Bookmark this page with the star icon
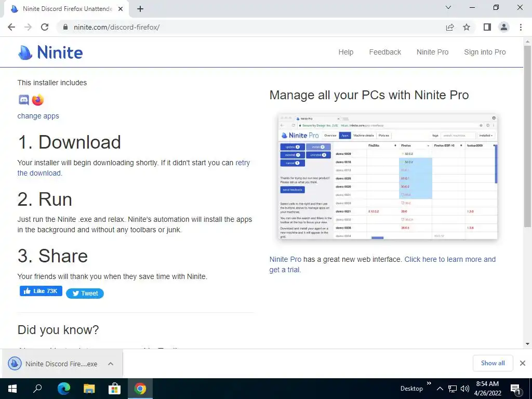The width and height of the screenshot is (532, 399). pos(467,27)
